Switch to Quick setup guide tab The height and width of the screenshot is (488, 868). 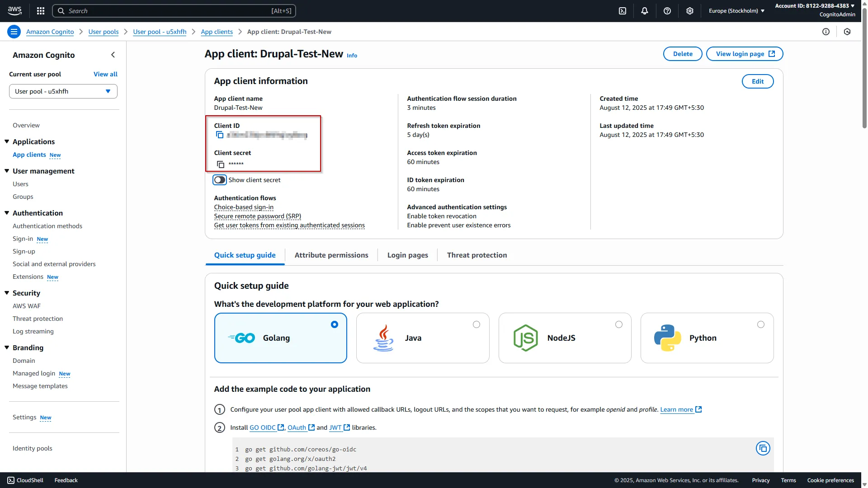(245, 255)
